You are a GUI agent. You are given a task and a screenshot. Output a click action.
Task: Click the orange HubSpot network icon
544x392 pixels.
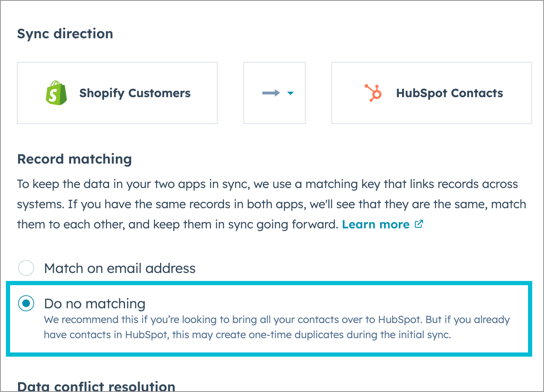[374, 93]
